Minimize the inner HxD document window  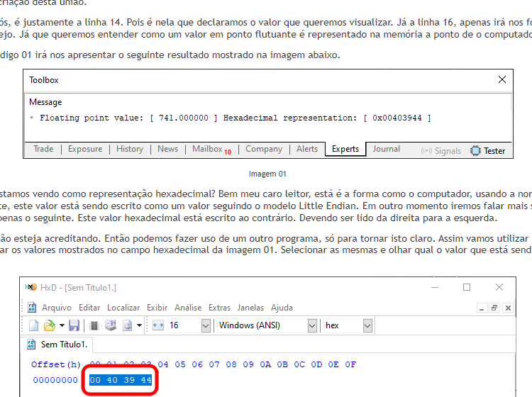click(x=482, y=308)
